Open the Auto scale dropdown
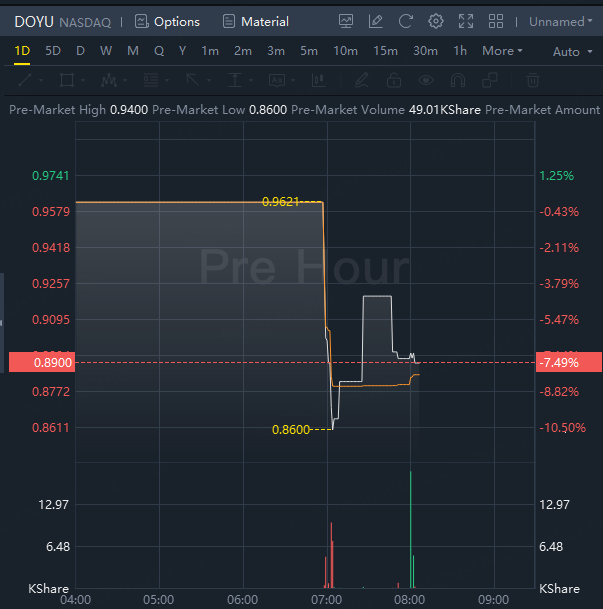The image size is (603, 609). point(572,52)
